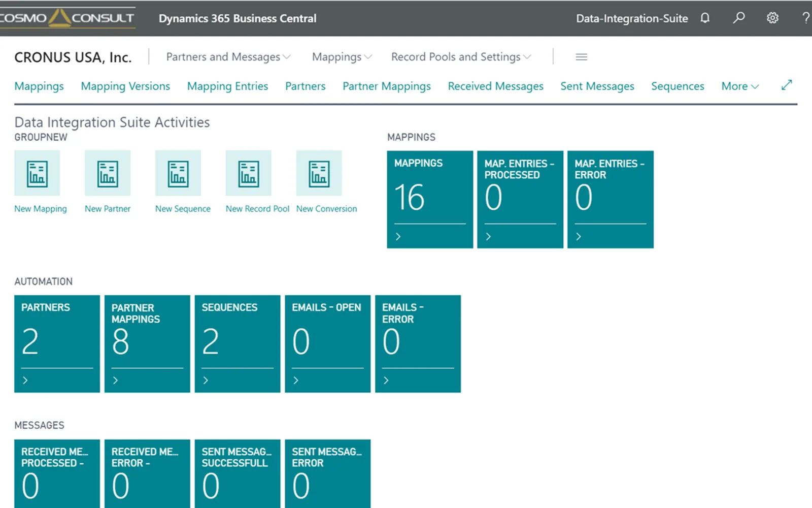Open the Mappings navigation link

(x=39, y=86)
